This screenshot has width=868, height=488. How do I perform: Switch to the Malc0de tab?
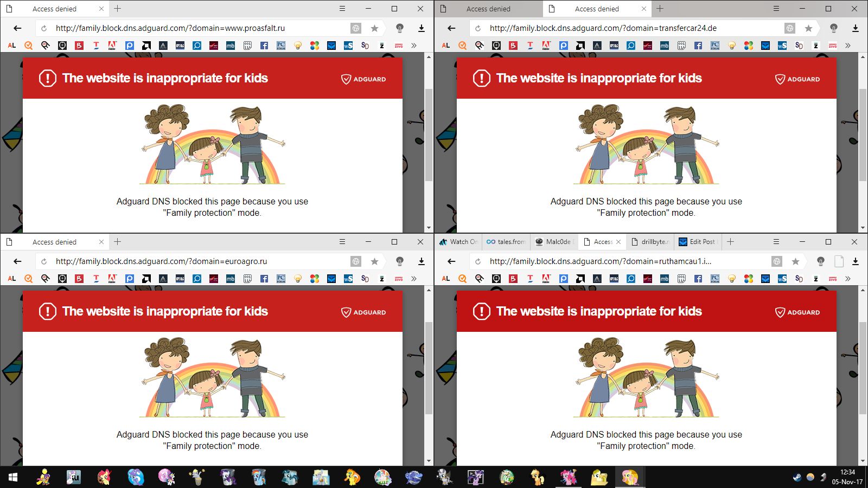coord(554,242)
